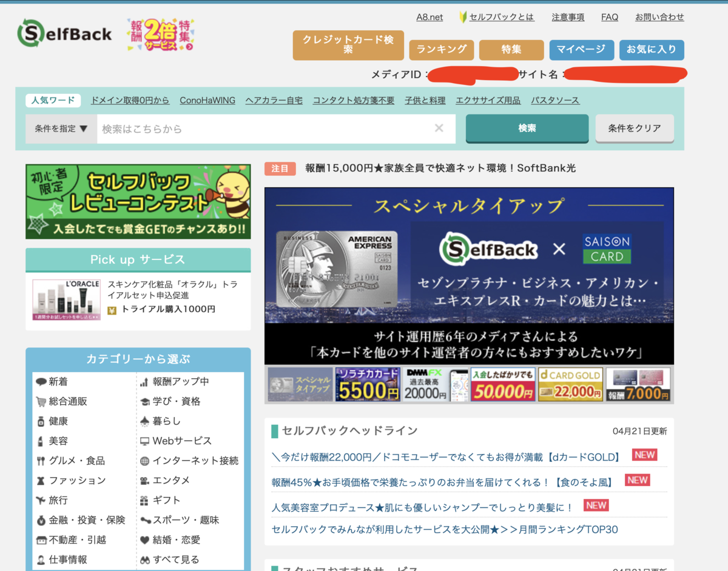The image size is (728, 571).
Task: Open the セルフバック レビューコンテスト banner
Action: tap(138, 202)
